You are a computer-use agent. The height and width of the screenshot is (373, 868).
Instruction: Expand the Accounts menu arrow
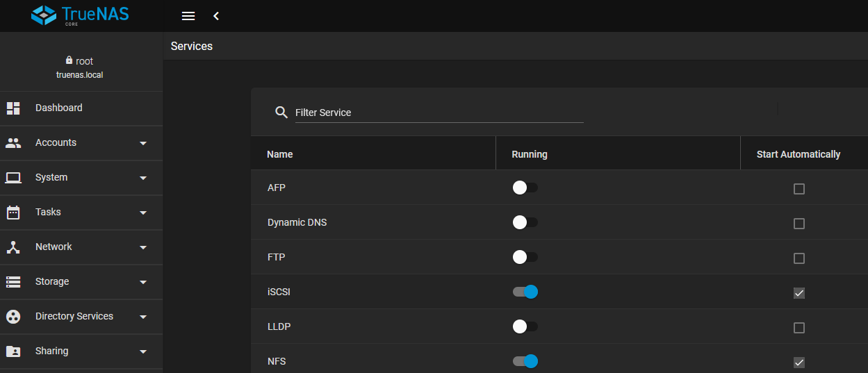pyautogui.click(x=143, y=143)
